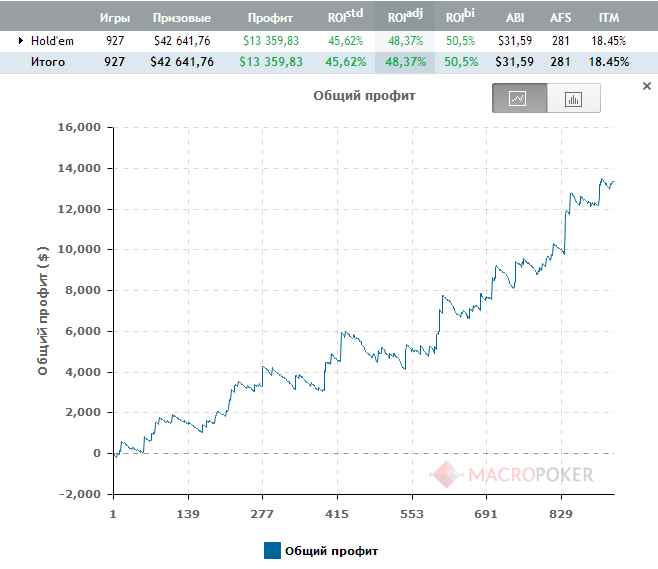Image resolution: width=658 pixels, height=569 pixels.
Task: Click the y-axis label -2,000
Action: point(80,494)
